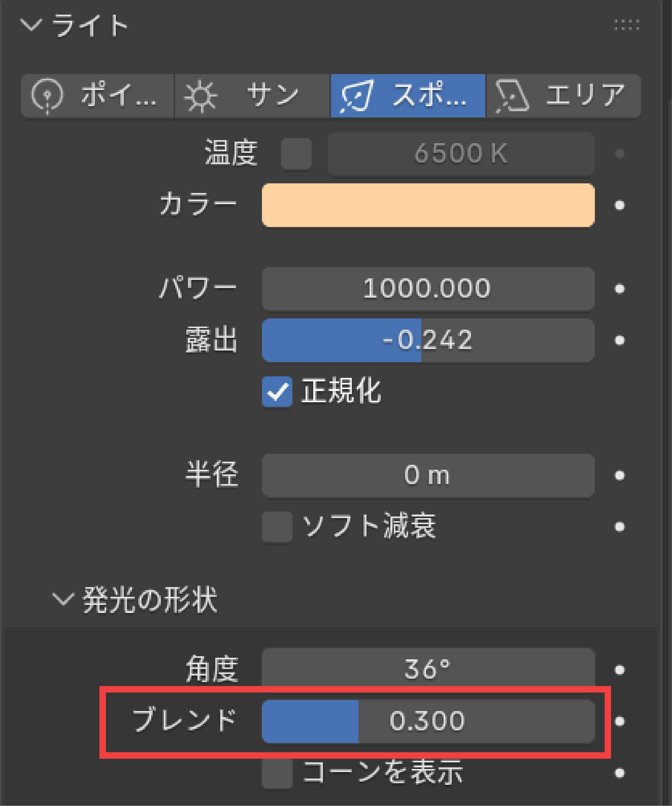Click the 露出 exposure slider
The width and height of the screenshot is (672, 806).
[x=428, y=340]
